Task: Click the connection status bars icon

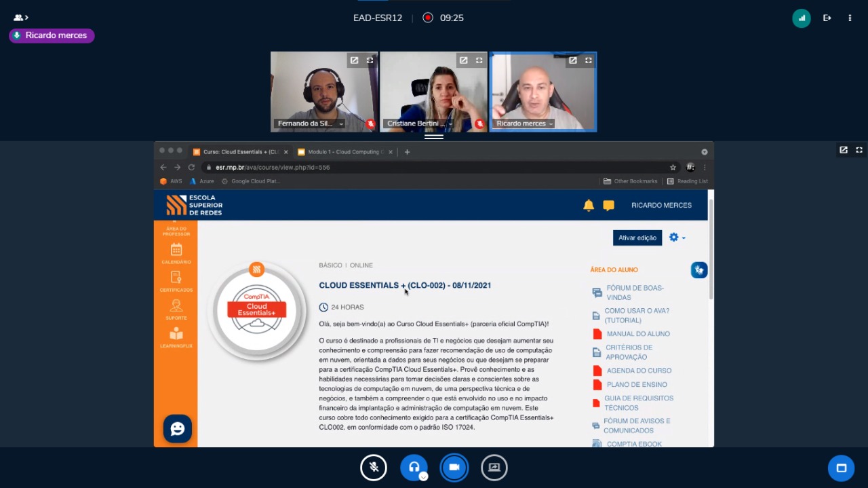Action: [801, 18]
